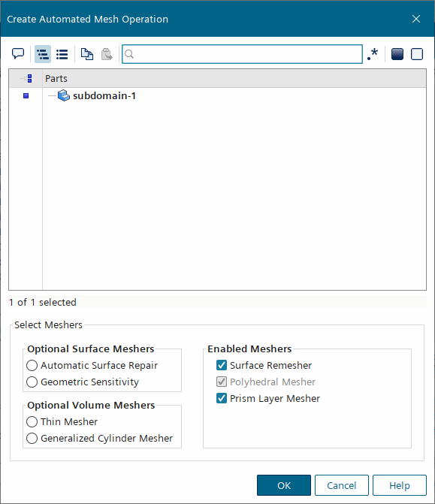This screenshot has height=504, width=435.
Task: Toggle the regular expression search icon
Action: tap(373, 54)
